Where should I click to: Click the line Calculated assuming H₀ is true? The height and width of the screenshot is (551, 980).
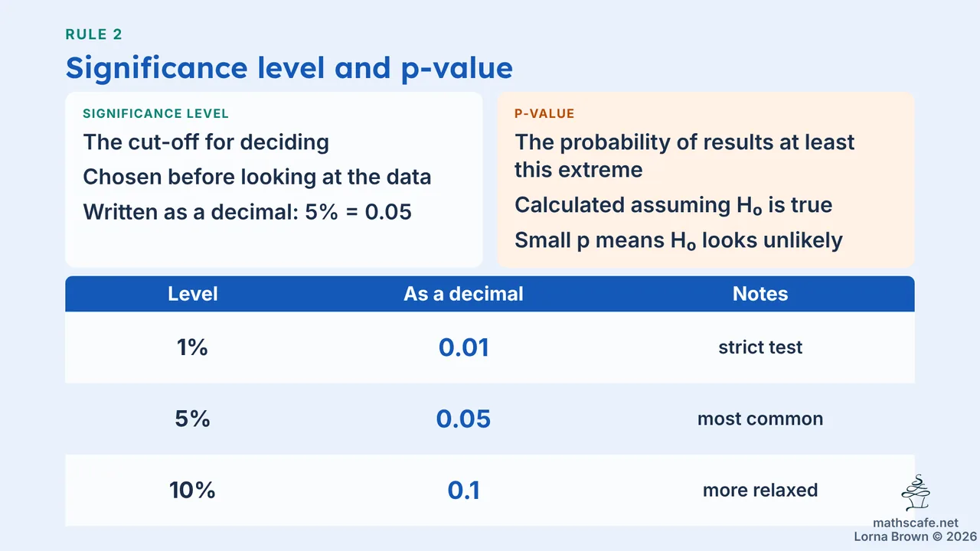coord(673,205)
